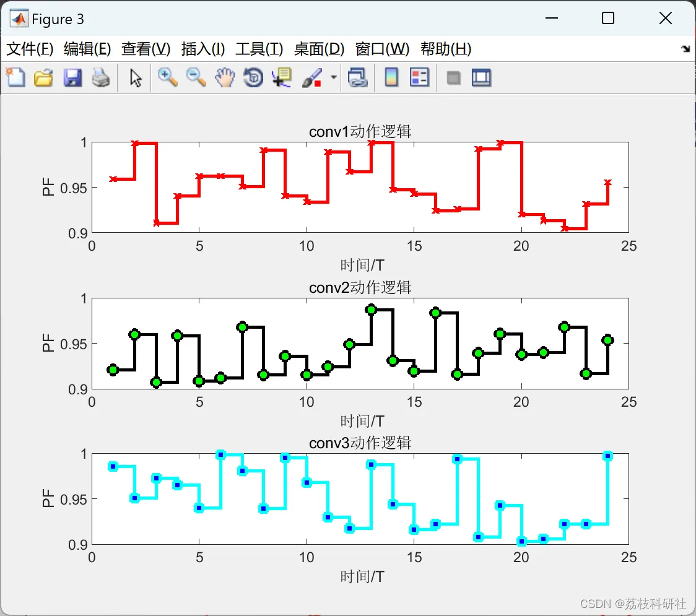
Task: Expand the brush color dropdown arrow
Action: pyautogui.click(x=333, y=77)
